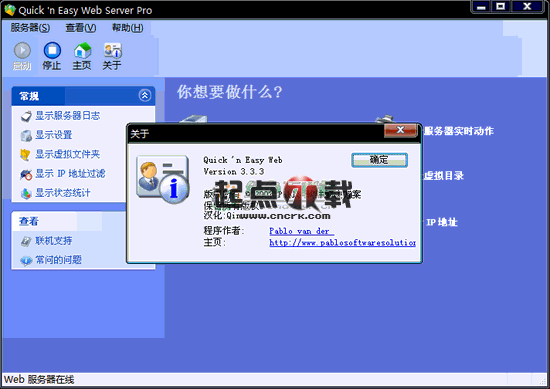Open 显示 IP 地址过滤 link
Viewport: 550px width, 389px height.
click(70, 174)
